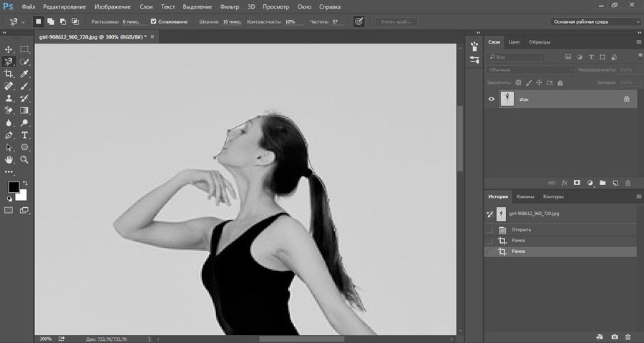644x343 pixels.
Task: Hide the Фон layer with eye icon
Action: (491, 99)
